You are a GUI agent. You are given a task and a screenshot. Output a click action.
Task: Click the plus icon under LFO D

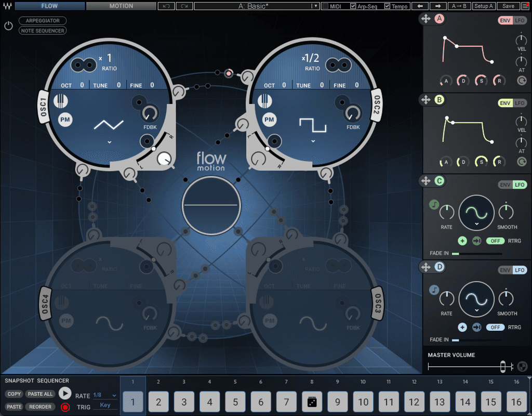[462, 327]
